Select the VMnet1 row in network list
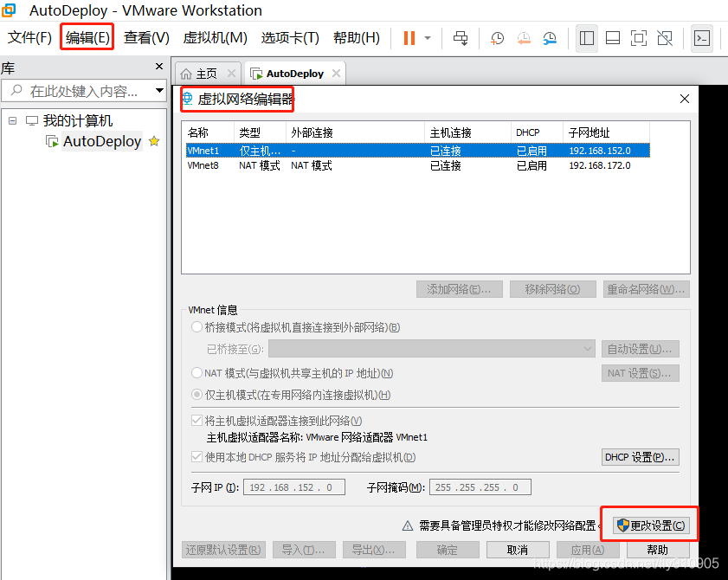 (417, 151)
